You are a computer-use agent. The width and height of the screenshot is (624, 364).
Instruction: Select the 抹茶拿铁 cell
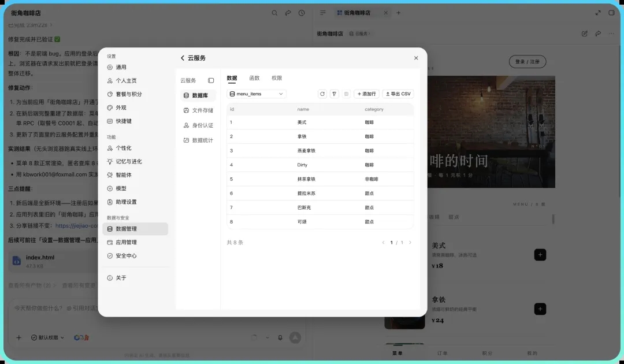tap(306, 180)
